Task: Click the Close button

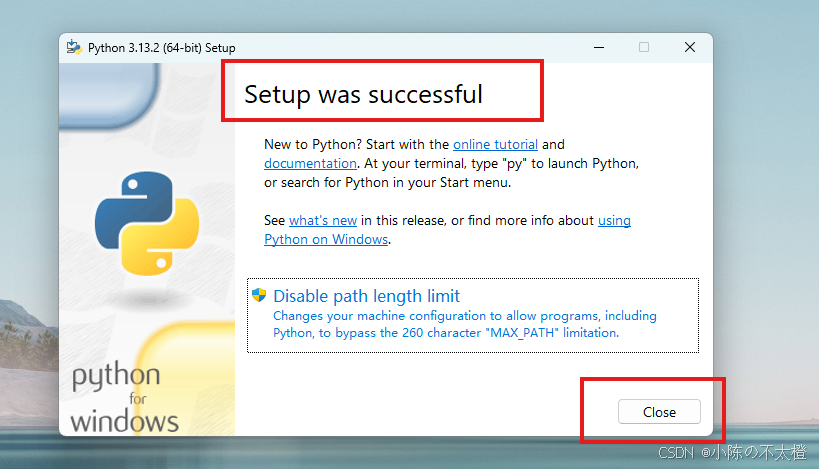Action: pyautogui.click(x=659, y=412)
